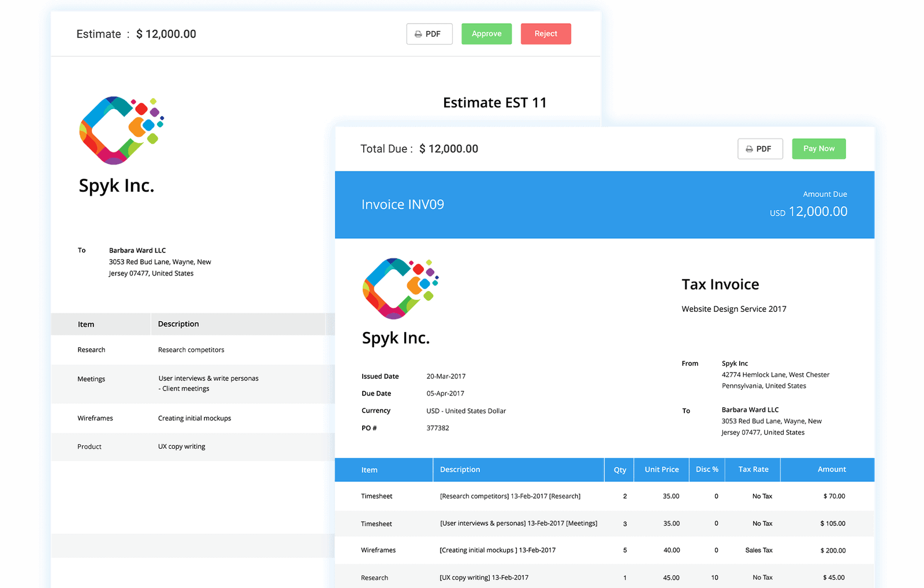The height and width of the screenshot is (588, 924).
Task: Select the Item column header in invoice table
Action: click(x=370, y=470)
